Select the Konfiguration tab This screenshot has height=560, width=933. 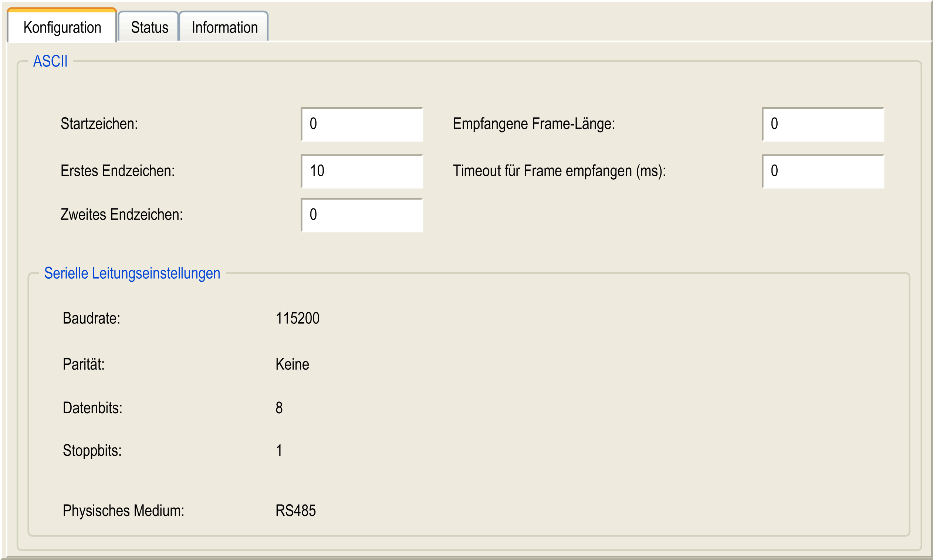(x=62, y=27)
